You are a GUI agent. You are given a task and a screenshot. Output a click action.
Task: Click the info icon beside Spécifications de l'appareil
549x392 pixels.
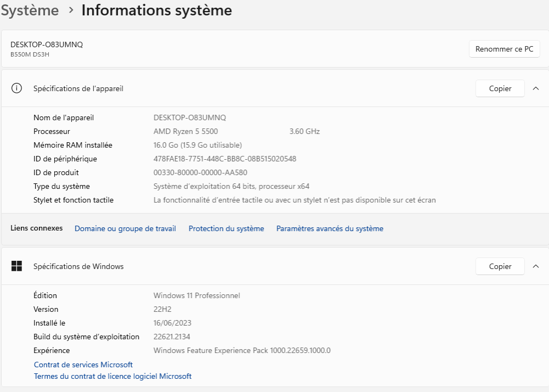pos(16,88)
